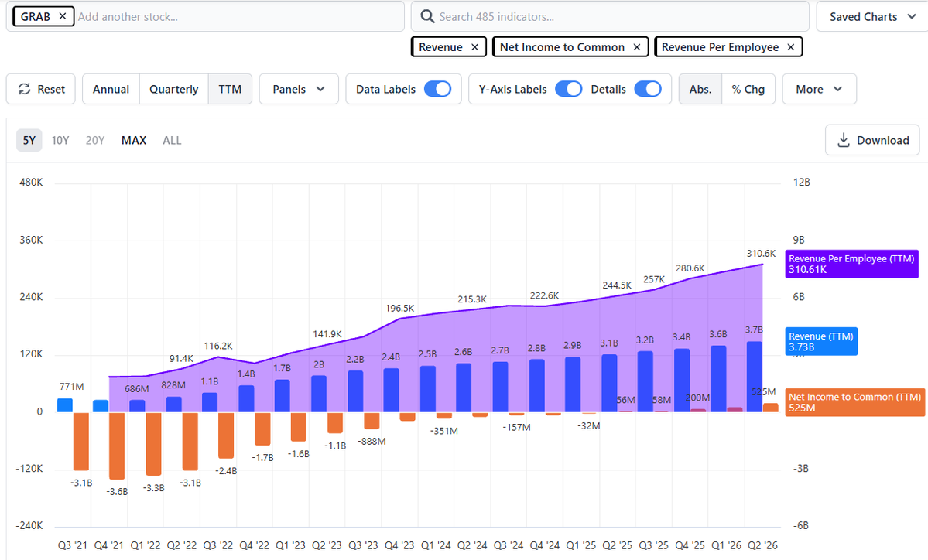Toggle the Details switch
The width and height of the screenshot is (928, 560).
click(x=648, y=89)
